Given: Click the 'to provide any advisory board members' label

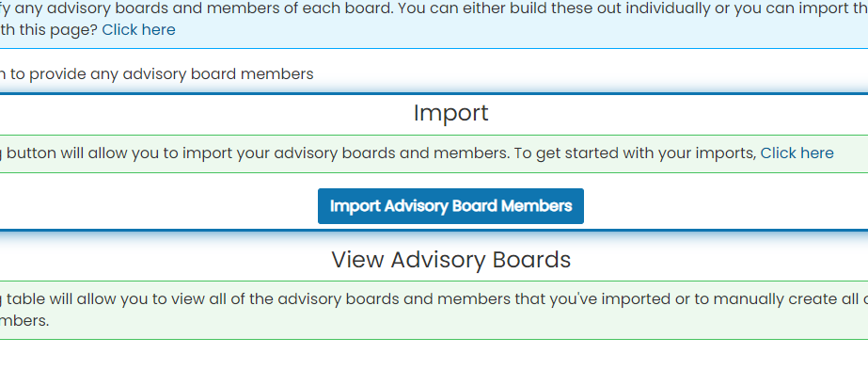Looking at the screenshot, I should [x=162, y=74].
